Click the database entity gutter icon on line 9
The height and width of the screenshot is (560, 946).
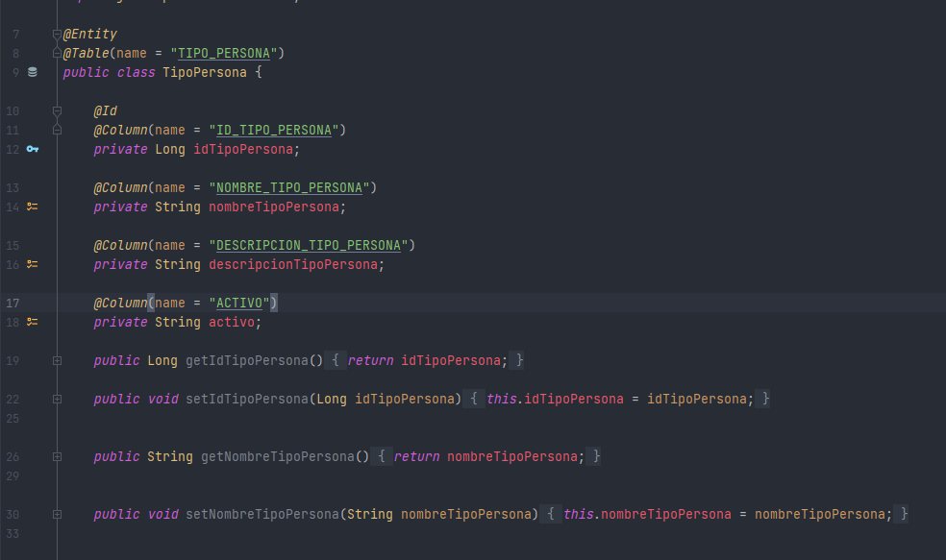(33, 72)
